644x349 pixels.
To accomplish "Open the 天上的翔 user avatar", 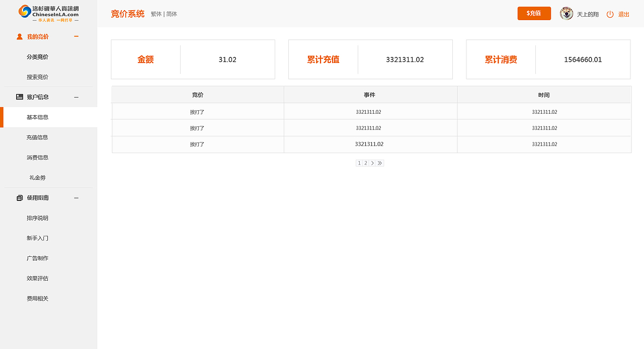I will point(567,14).
